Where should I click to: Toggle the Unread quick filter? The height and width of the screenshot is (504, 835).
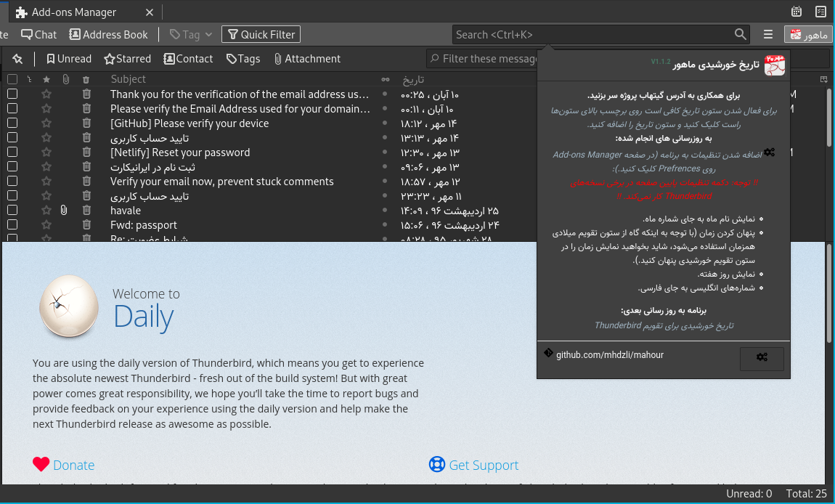tap(69, 59)
